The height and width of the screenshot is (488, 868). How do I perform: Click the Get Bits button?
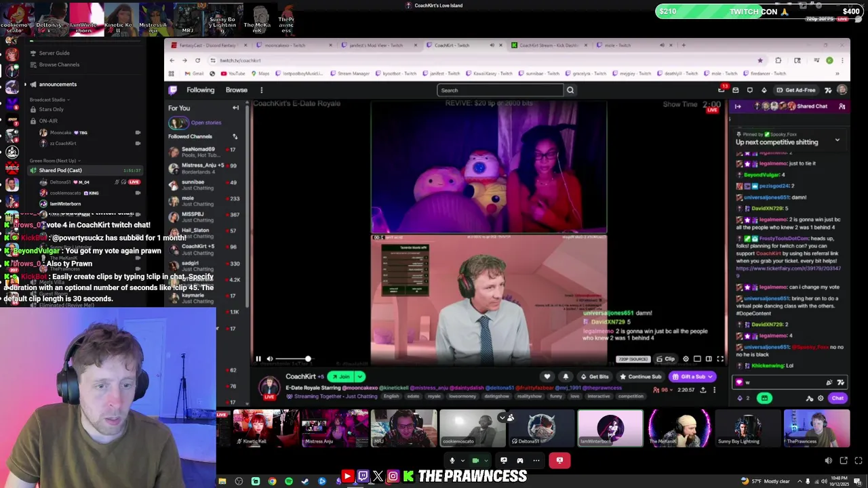[x=595, y=377]
